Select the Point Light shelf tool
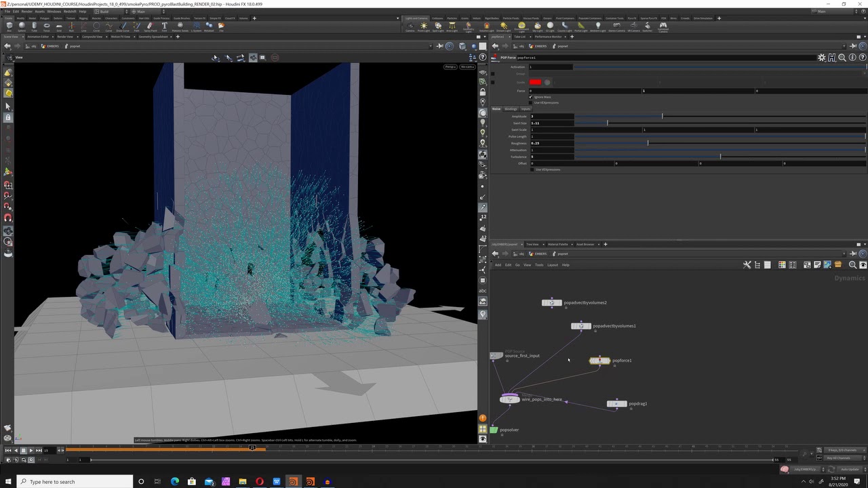868x488 pixels. pyautogui.click(x=424, y=27)
